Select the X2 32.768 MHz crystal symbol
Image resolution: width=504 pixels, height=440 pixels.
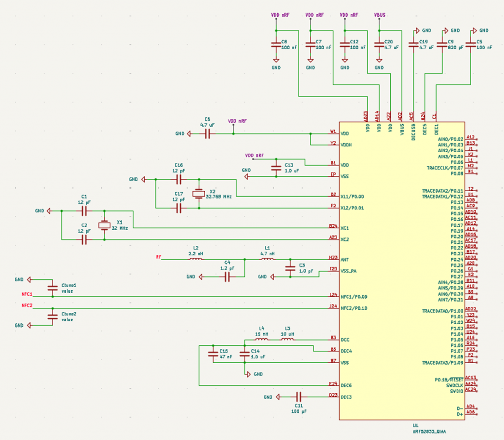coord(199,194)
